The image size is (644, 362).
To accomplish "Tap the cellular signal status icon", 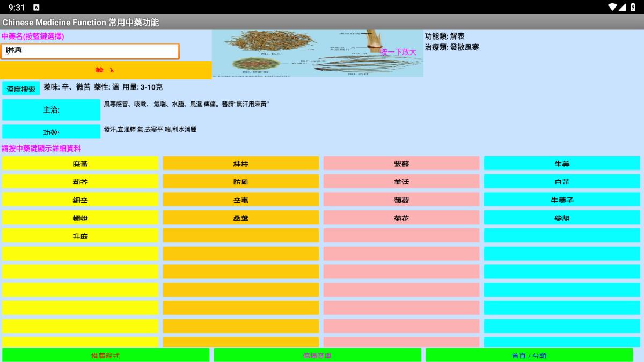I will (623, 7).
